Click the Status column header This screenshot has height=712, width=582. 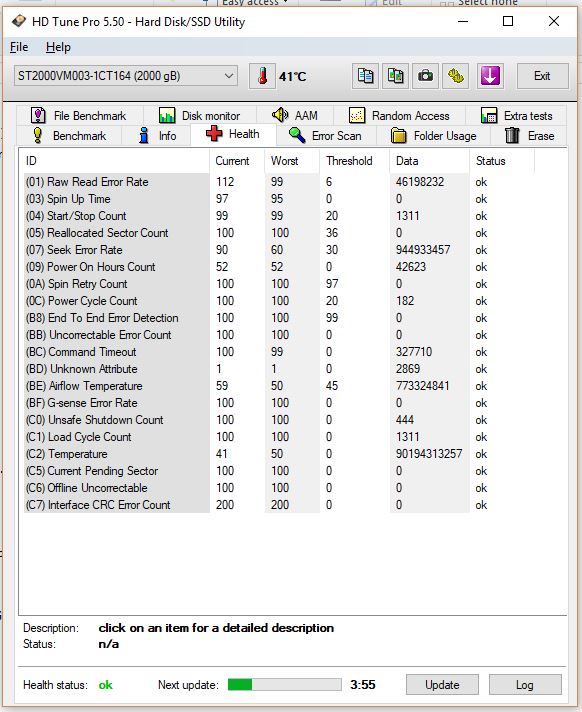tap(502, 161)
